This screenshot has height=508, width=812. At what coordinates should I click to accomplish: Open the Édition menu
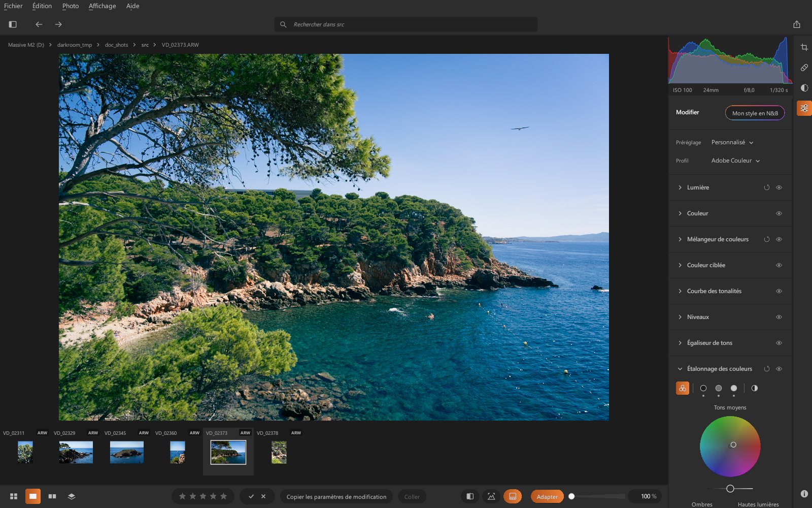coord(42,6)
